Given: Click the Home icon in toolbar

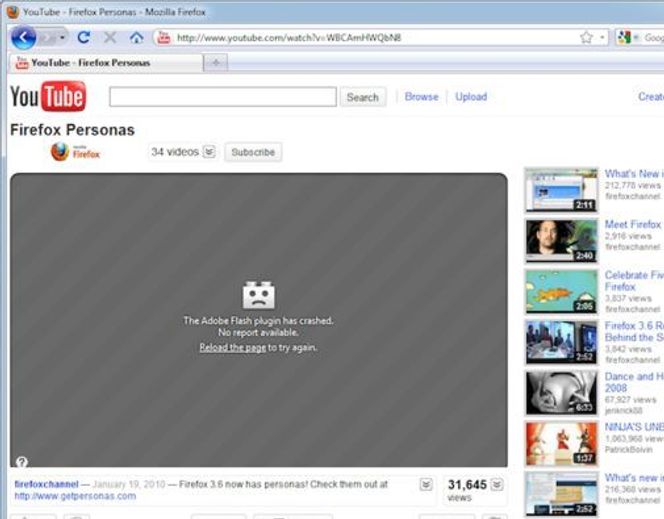Looking at the screenshot, I should (136, 38).
